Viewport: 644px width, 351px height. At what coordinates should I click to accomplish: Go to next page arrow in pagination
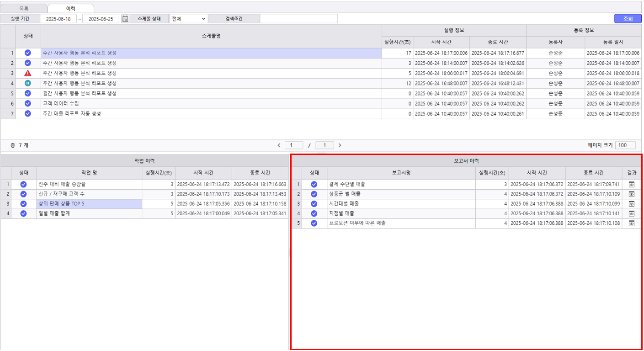[x=340, y=145]
